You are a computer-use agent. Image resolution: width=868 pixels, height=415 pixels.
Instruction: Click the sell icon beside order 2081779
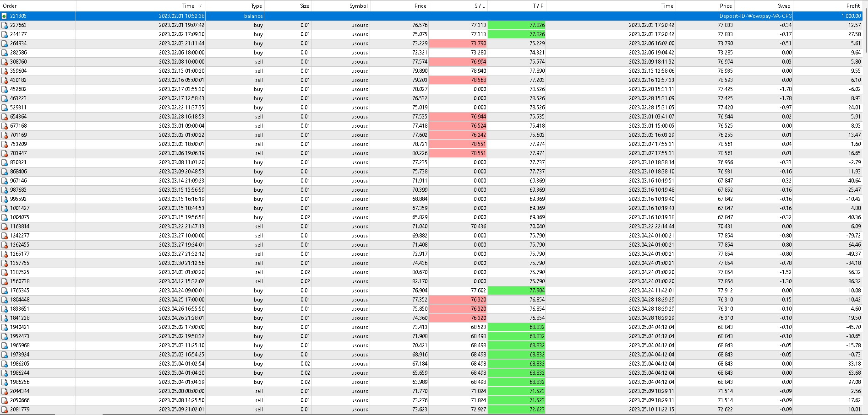click(x=5, y=410)
